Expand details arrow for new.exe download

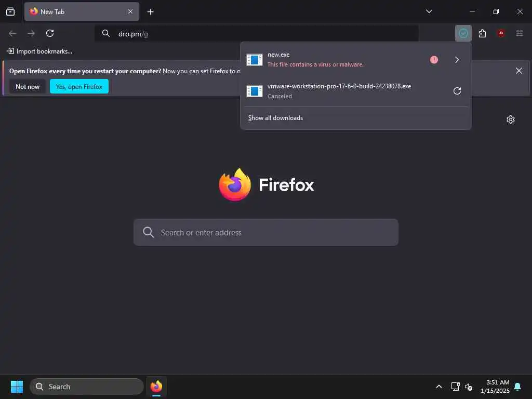457,60
